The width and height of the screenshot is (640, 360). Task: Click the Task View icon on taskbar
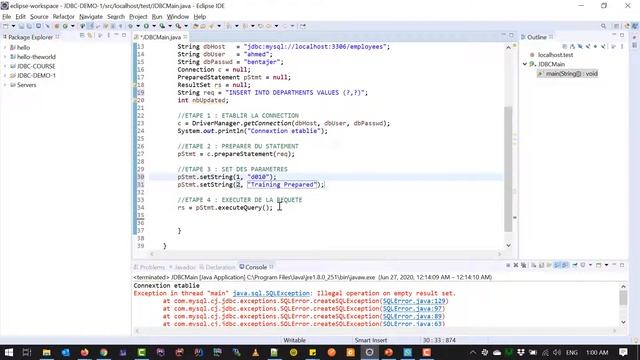coord(27,352)
